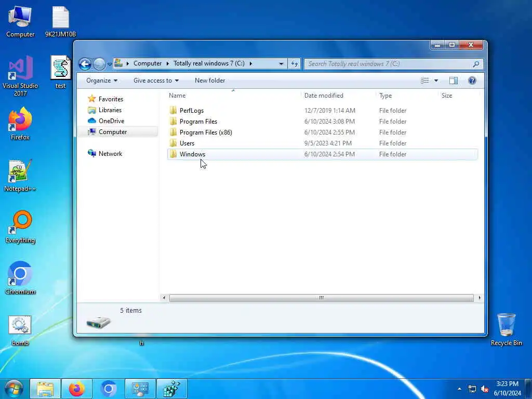This screenshot has height=399, width=532.
Task: Select the PerfLogs folder icon
Action: (173, 110)
